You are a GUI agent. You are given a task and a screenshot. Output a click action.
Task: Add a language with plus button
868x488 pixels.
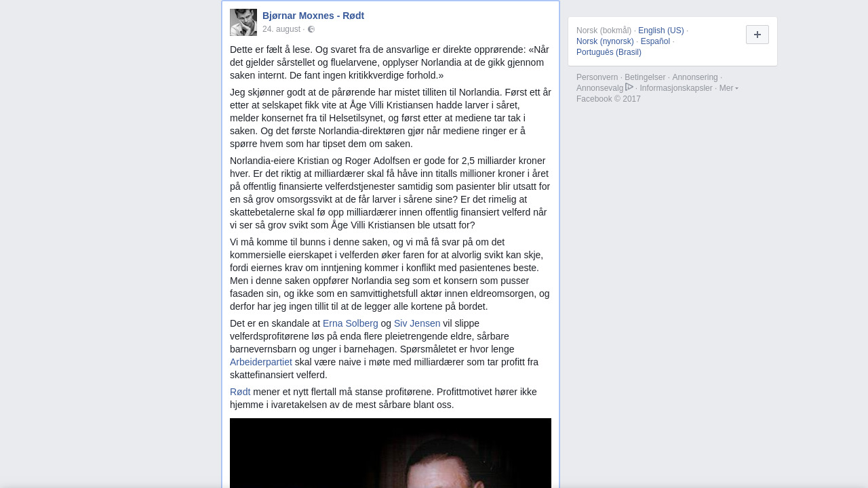[757, 35]
